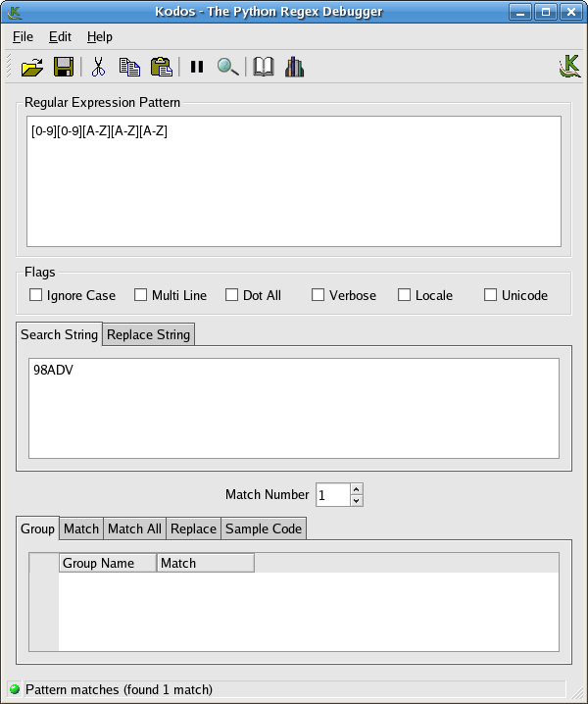The image size is (588, 704).
Task: Save using the floppy disk icon
Action: 64,67
